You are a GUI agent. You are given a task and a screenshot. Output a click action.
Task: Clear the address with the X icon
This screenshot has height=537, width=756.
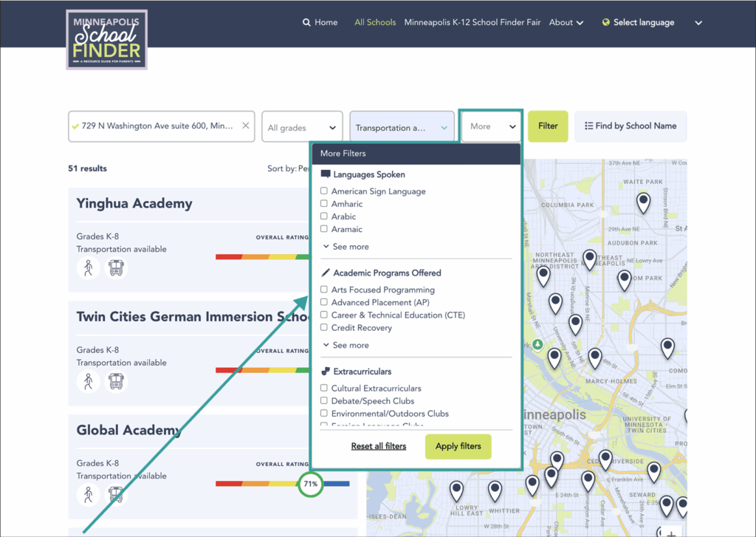(x=246, y=126)
